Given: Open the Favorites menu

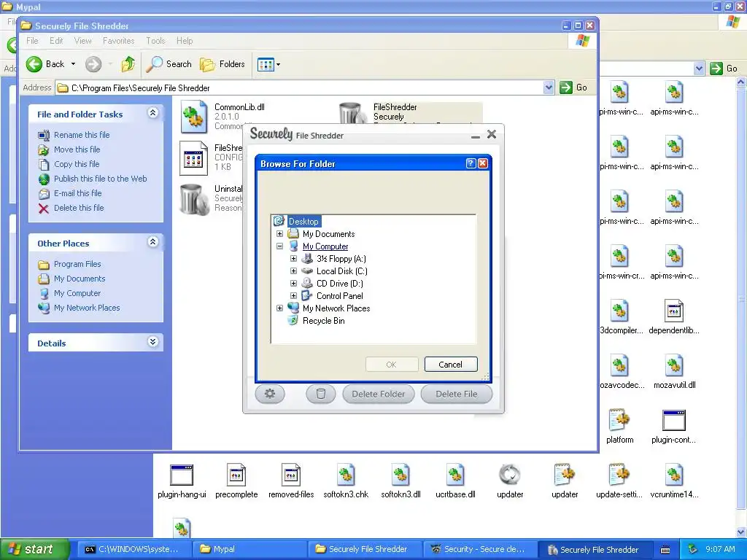Looking at the screenshot, I should coord(119,41).
